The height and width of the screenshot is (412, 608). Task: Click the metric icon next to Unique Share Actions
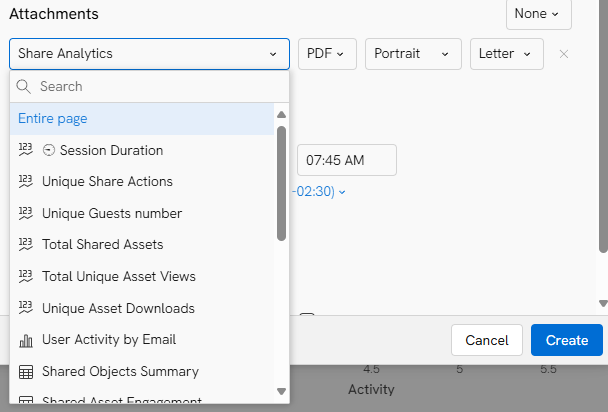[26, 181]
